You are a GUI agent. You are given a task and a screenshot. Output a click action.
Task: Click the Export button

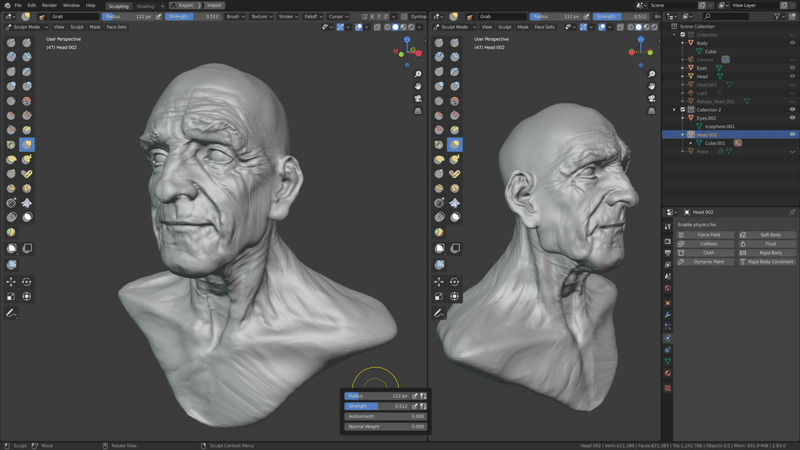(x=183, y=6)
